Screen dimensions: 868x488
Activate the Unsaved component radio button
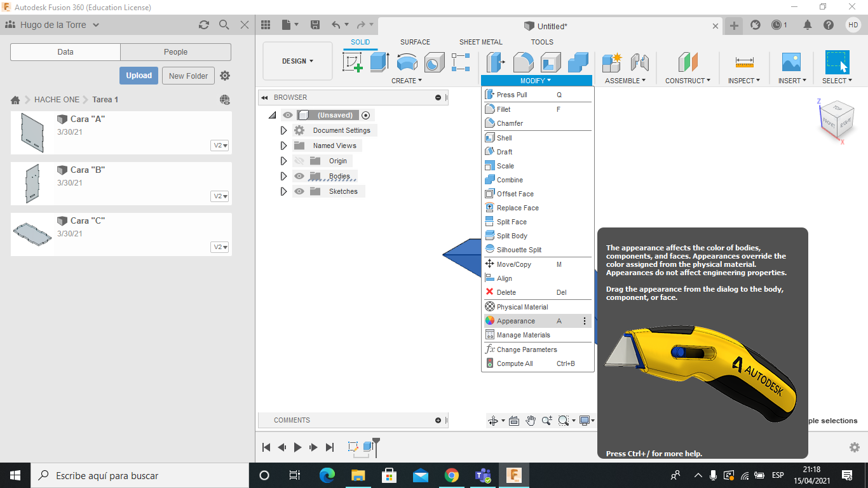pyautogui.click(x=365, y=115)
